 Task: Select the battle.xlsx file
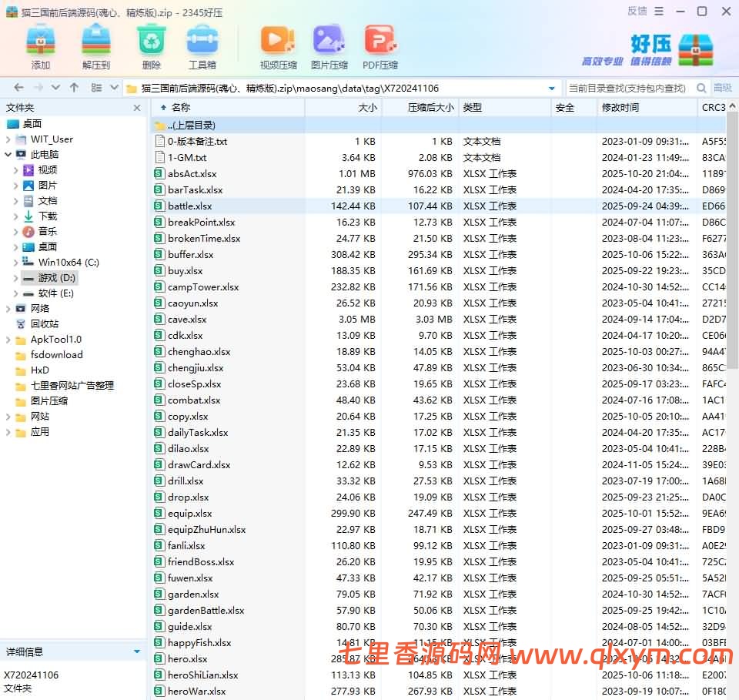coord(190,206)
